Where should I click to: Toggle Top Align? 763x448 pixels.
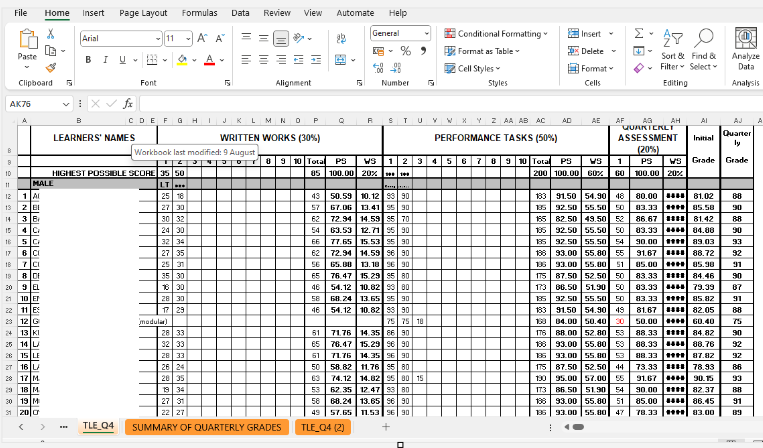pos(247,37)
